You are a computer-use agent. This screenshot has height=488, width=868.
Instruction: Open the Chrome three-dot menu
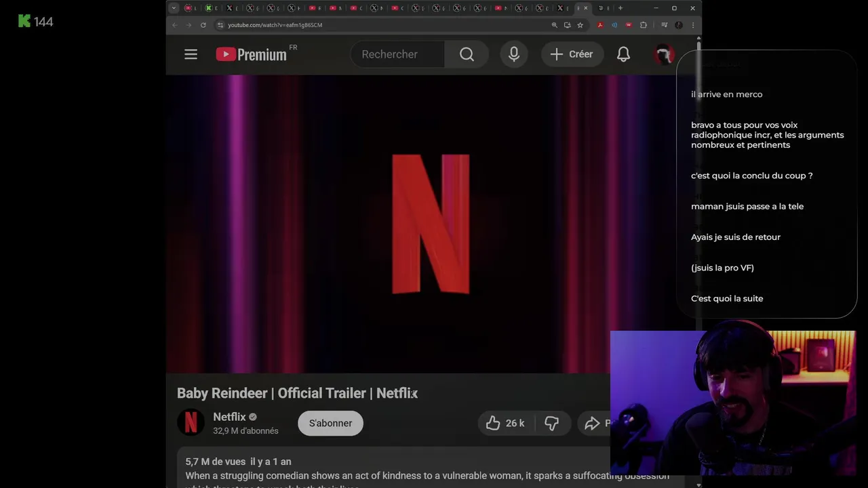692,25
